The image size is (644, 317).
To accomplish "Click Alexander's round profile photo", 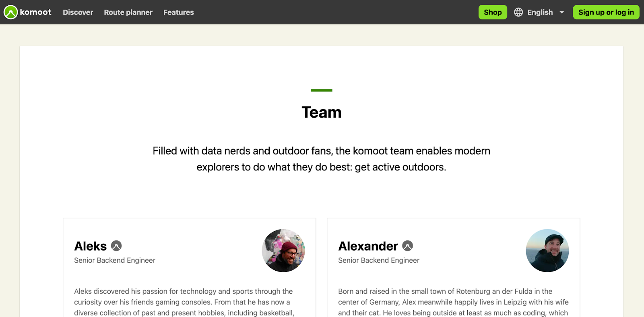I will coord(547,251).
